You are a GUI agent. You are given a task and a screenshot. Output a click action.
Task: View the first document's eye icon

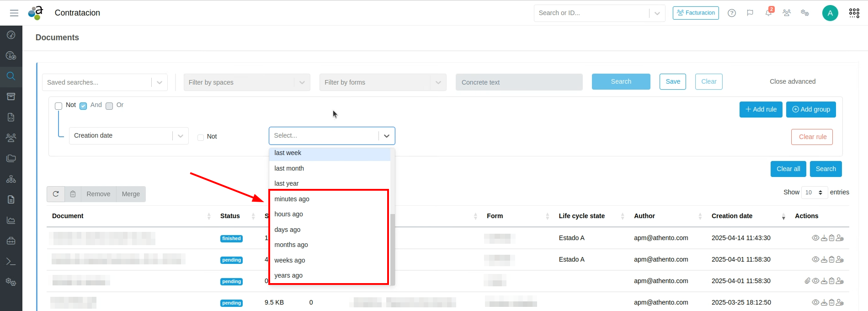(x=815, y=238)
